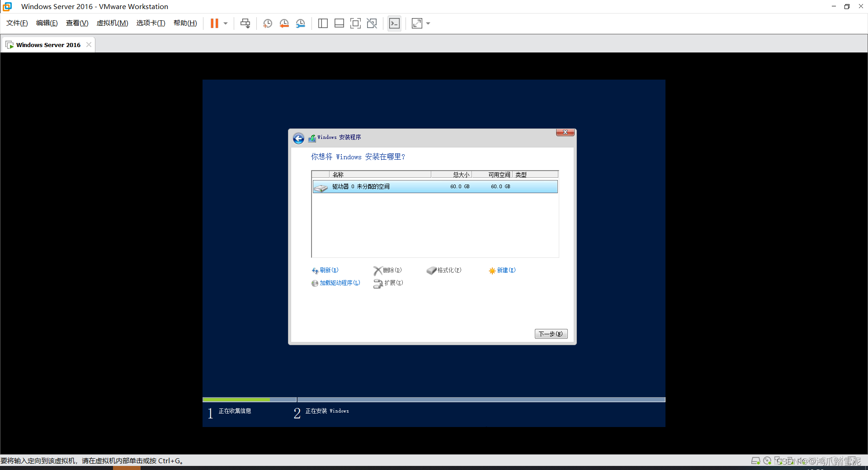Click the 扩展(X) option
868x470 pixels.
[x=388, y=283]
